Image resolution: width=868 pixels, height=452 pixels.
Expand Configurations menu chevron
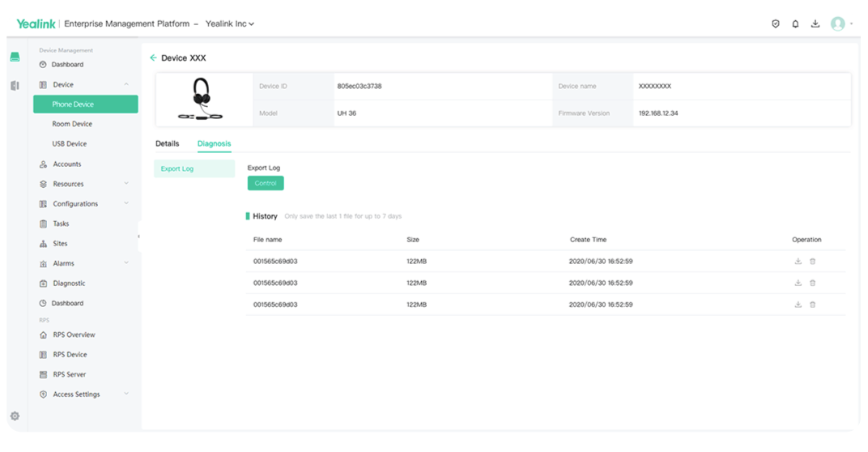click(126, 203)
